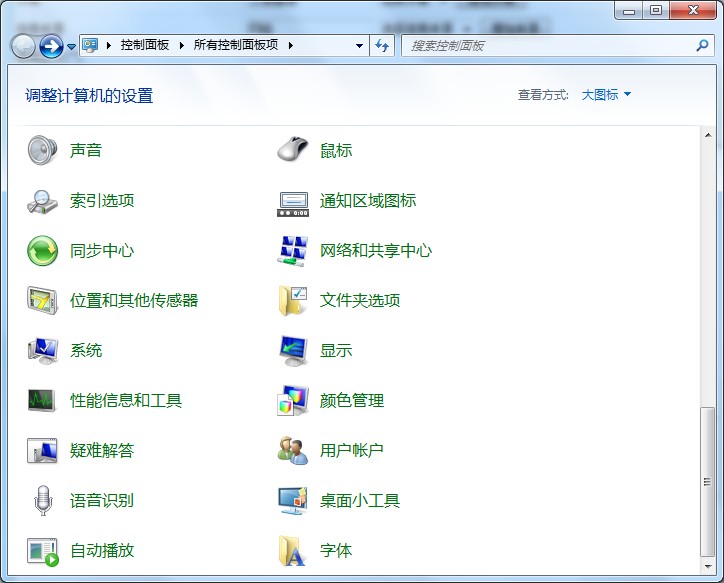Open the 语音识别 link
The width and height of the screenshot is (724, 583).
102,500
